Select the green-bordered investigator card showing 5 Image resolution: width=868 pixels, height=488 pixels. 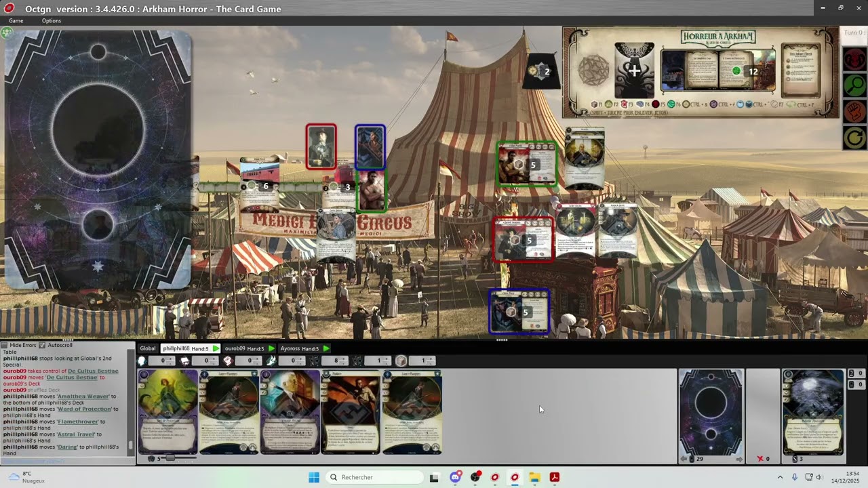pos(527,163)
